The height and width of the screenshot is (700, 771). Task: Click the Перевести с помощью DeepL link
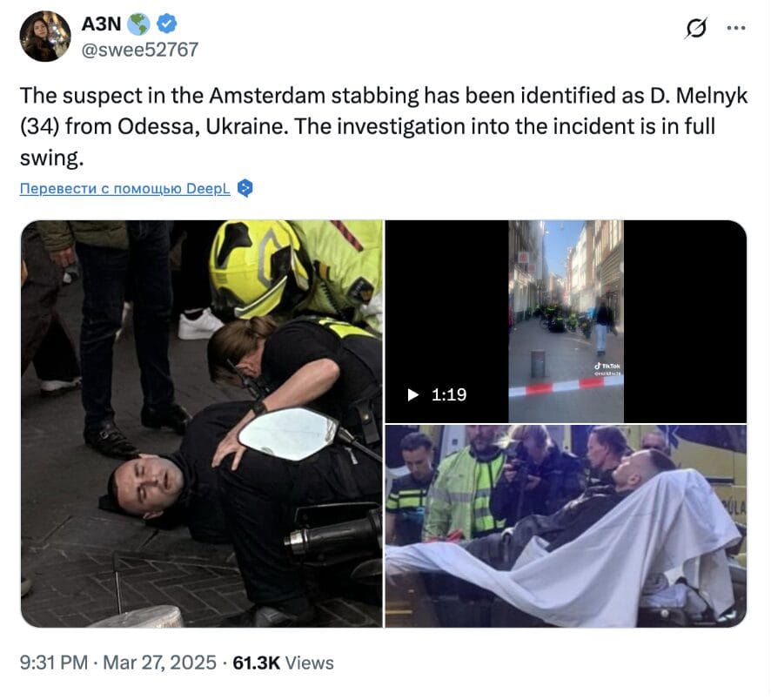[125, 188]
